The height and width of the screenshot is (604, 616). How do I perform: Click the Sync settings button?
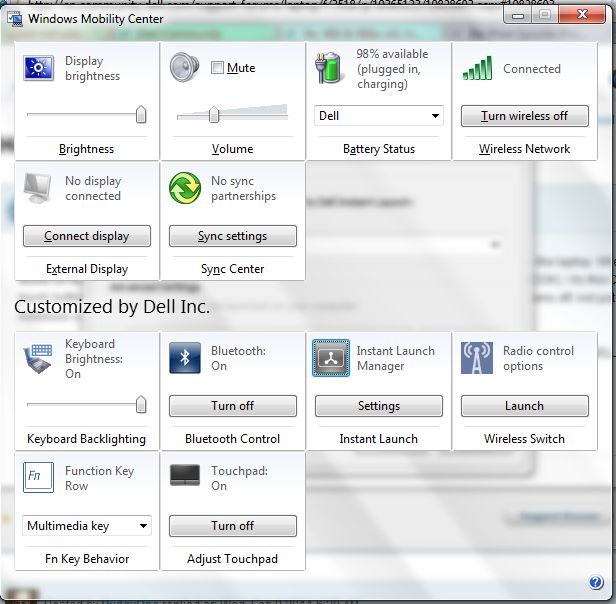(x=233, y=236)
